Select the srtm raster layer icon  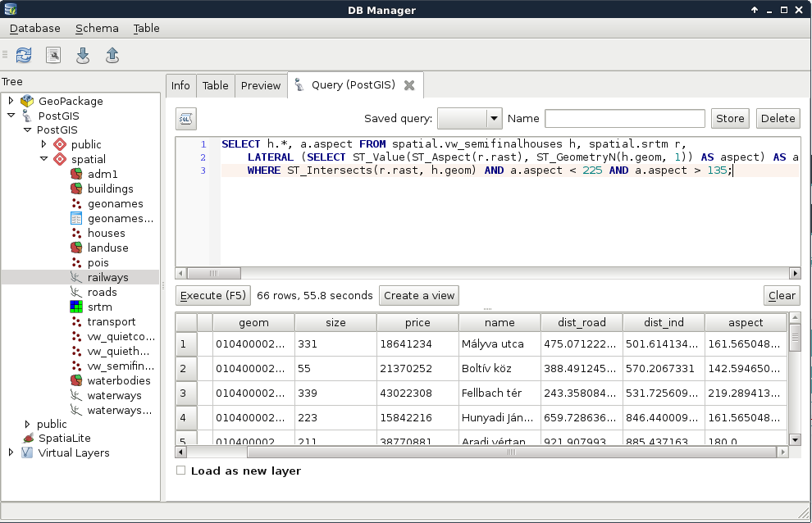(76, 307)
